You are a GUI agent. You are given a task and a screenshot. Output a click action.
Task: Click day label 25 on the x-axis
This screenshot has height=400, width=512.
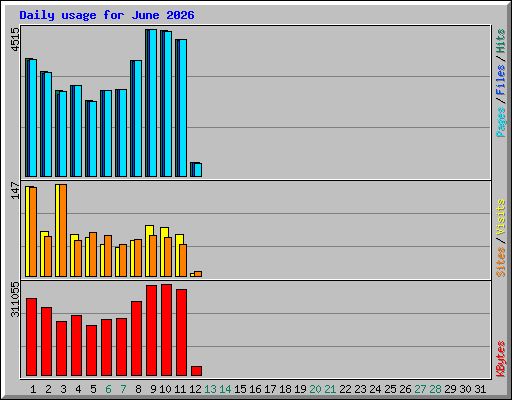(390, 389)
